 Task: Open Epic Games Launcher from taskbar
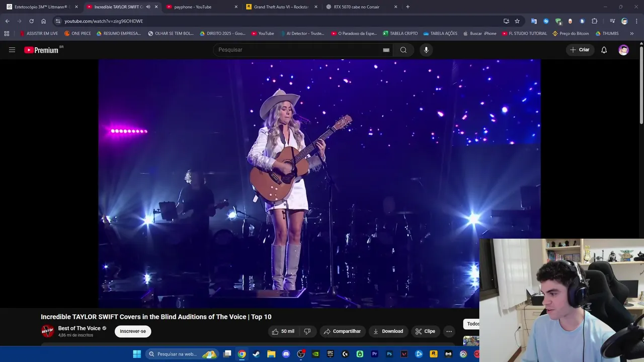pyautogui.click(x=330, y=354)
